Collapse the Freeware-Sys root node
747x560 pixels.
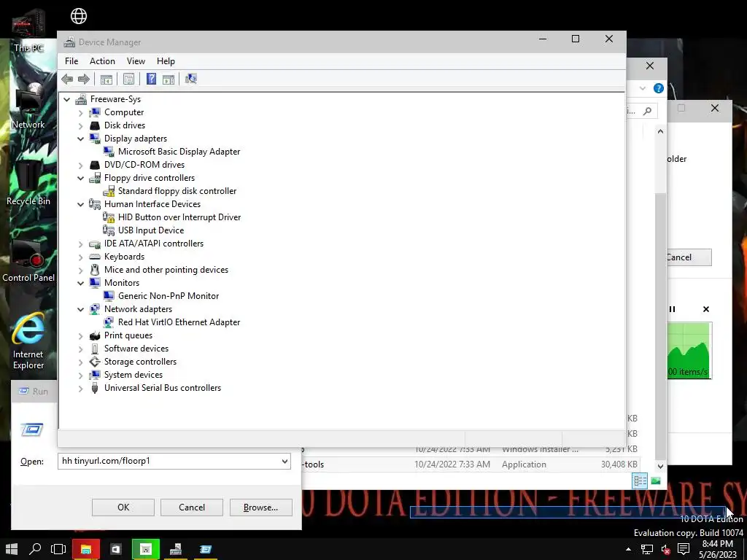pyautogui.click(x=66, y=99)
